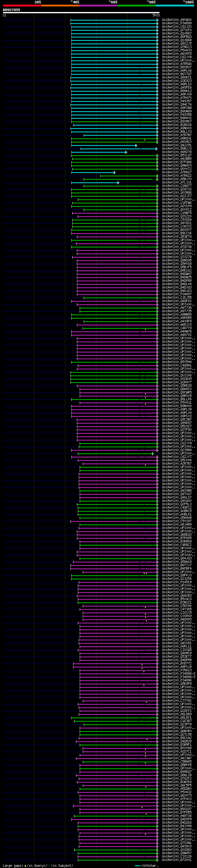Click the 503 query end position number
Screen dimensions: 197x868
[155, 15]
